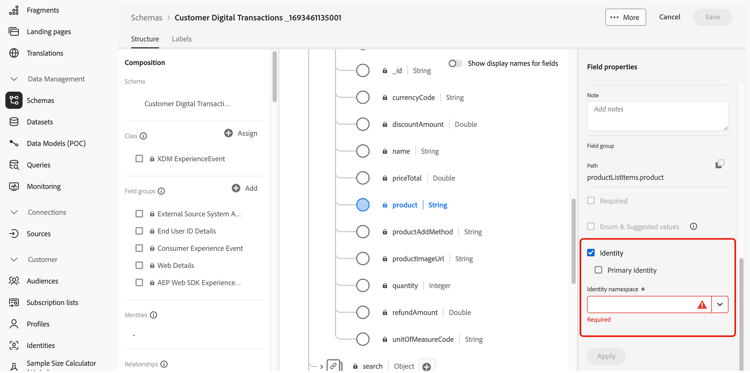Check the Primary identity checkbox
The height and width of the screenshot is (373, 750).
click(x=598, y=270)
